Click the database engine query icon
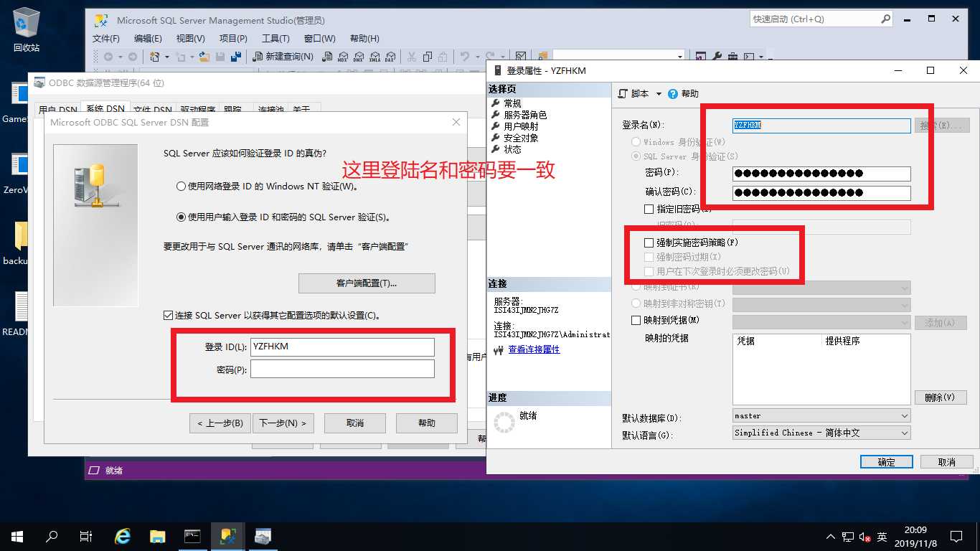 (x=327, y=57)
